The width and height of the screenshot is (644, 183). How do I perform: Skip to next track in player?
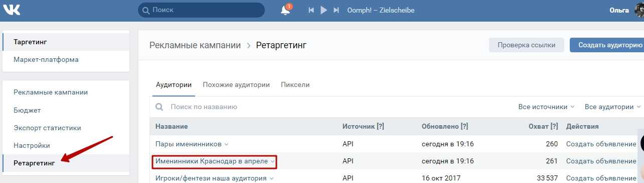coord(336,10)
